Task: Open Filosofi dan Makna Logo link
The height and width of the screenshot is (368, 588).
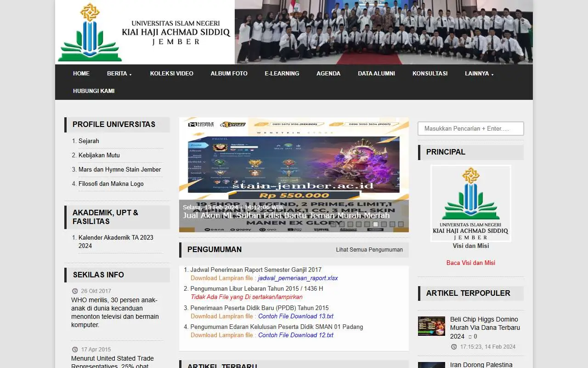Action: (x=111, y=184)
